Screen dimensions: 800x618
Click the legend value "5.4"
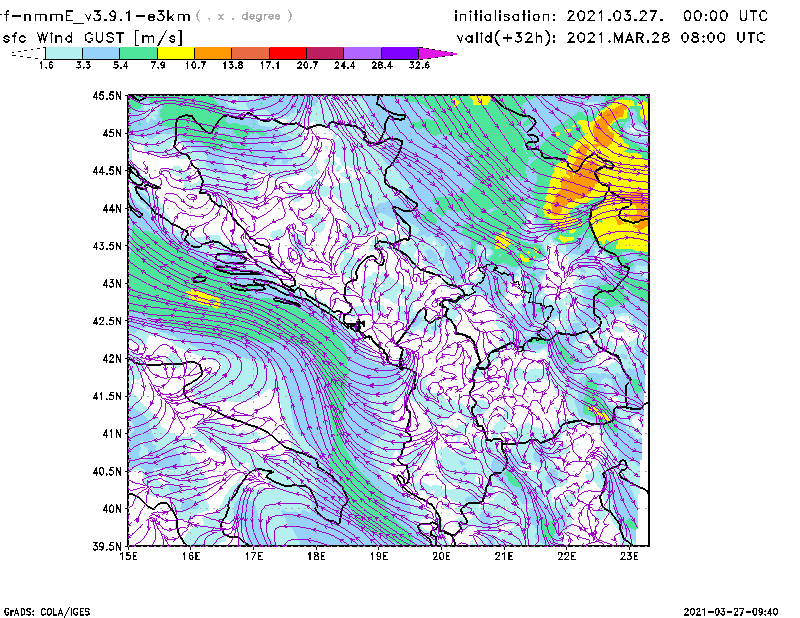(x=120, y=65)
